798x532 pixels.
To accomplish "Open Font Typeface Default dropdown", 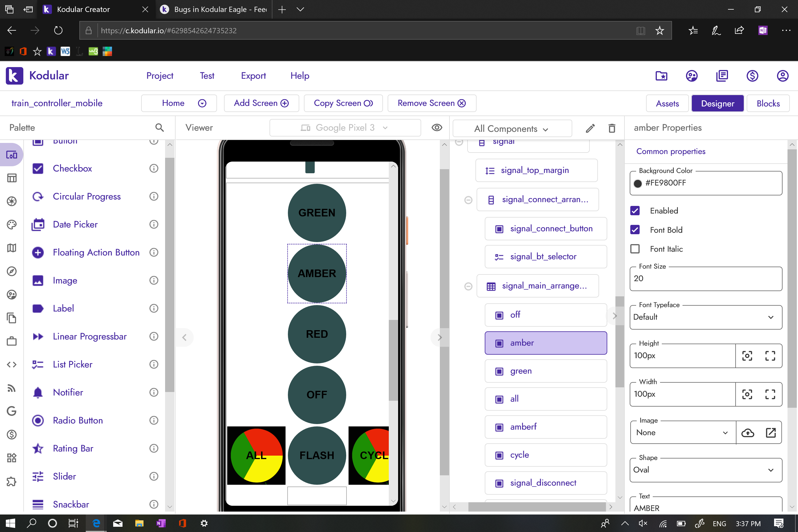I will pyautogui.click(x=706, y=317).
